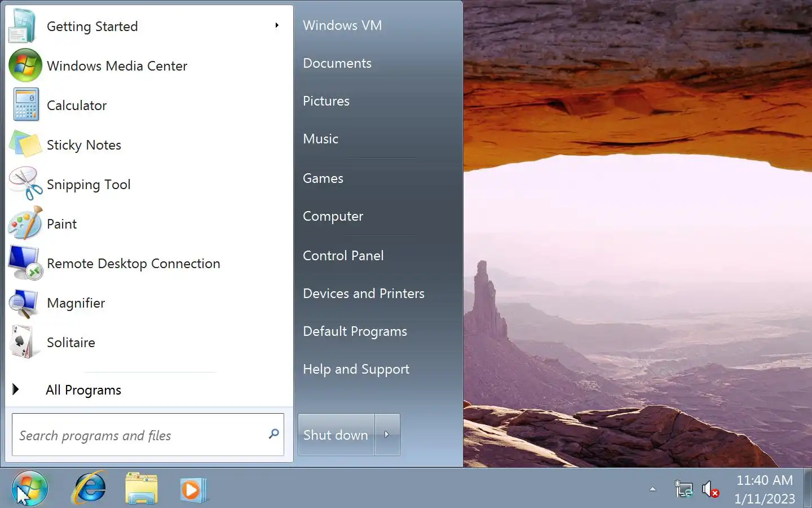Screen dimensions: 812x508
Task: Open Windows Explorer folder on taskbar
Action: (141, 488)
